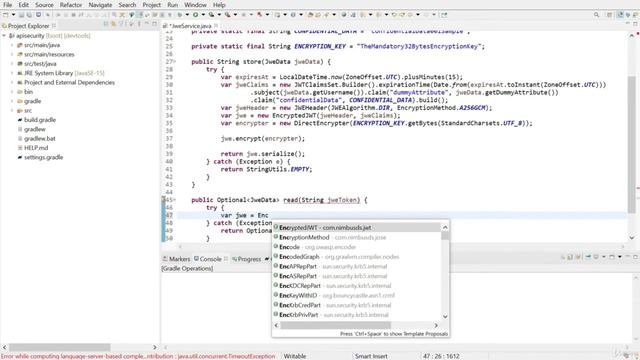Viewport: 640px width, 360px height.
Task: Choose EncKeyWithID from the completion list
Action: (356, 295)
